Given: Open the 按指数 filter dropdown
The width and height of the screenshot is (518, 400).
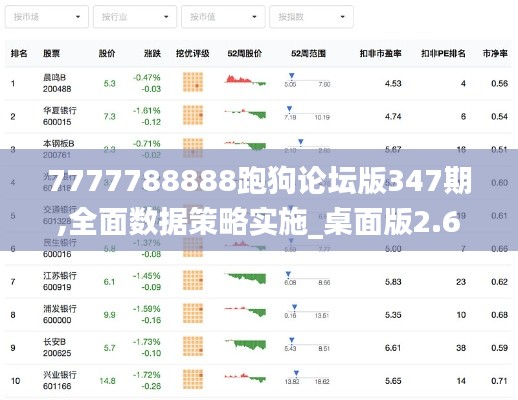Looking at the screenshot, I should click(x=311, y=17).
